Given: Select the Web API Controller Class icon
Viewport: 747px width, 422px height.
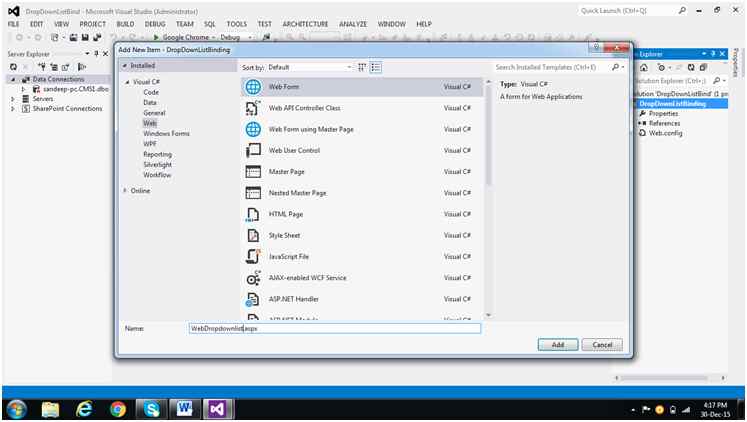Looking at the screenshot, I should click(x=253, y=108).
